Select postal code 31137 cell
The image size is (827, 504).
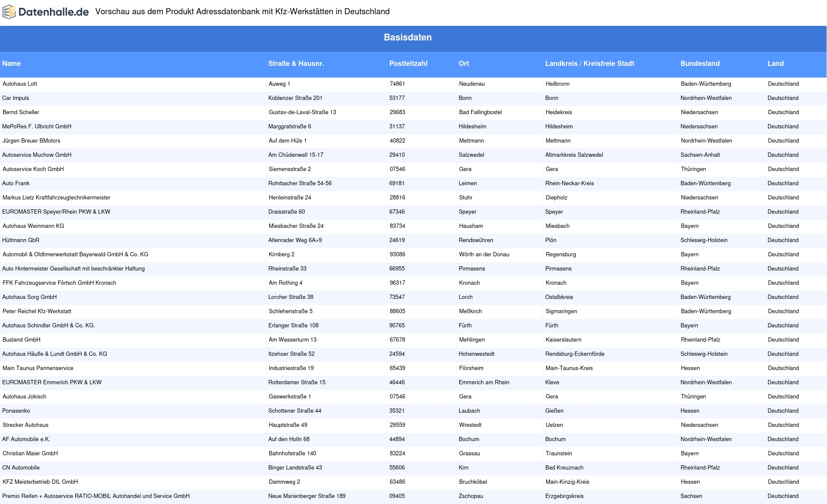coord(397,127)
